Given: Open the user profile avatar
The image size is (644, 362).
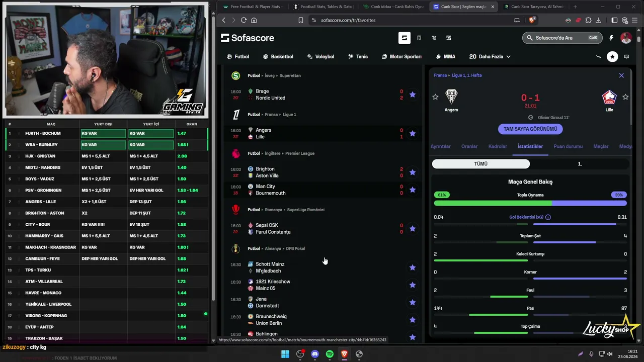Looking at the screenshot, I should click(626, 38).
